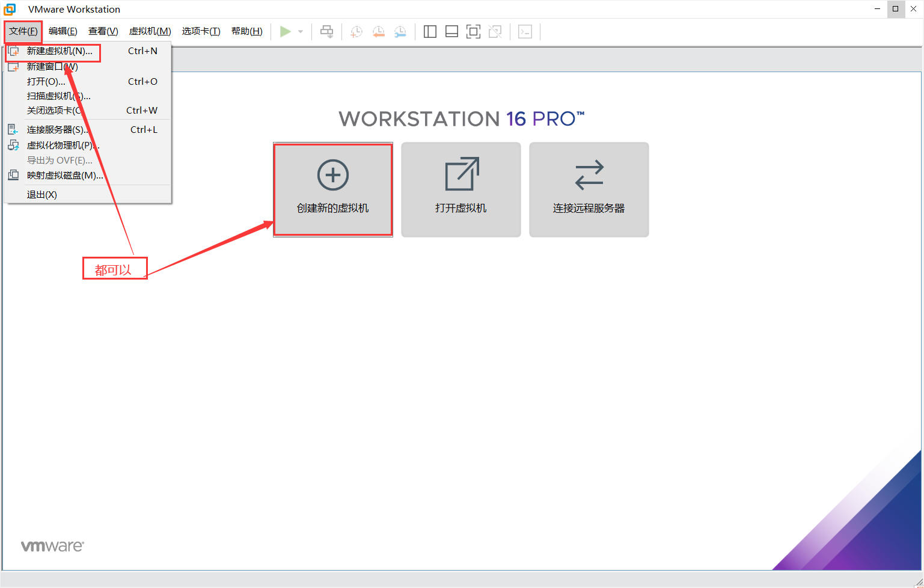Viewport: 924px width, 588px height.
Task: Choose 打开(O)... from the file menu
Action: (88, 82)
